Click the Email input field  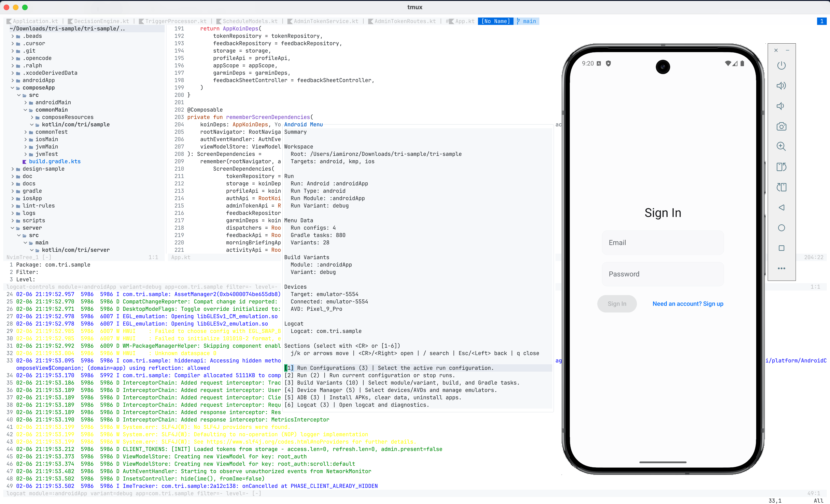pos(663,243)
